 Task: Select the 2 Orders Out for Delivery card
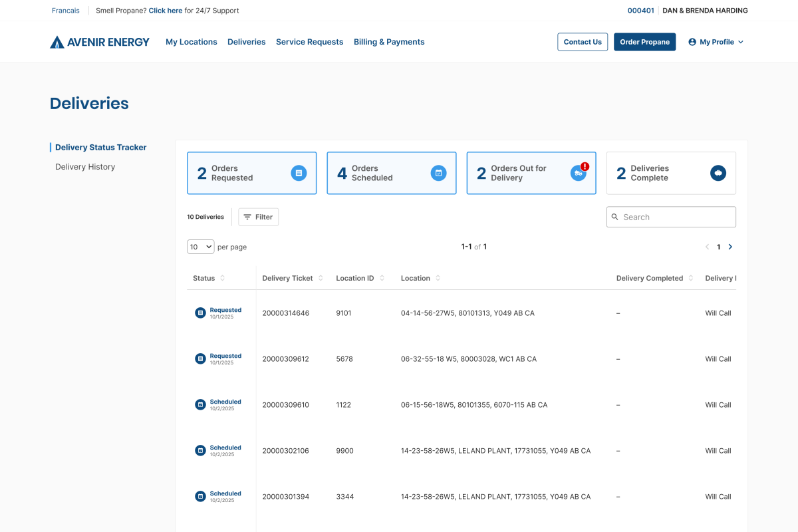tap(531, 173)
